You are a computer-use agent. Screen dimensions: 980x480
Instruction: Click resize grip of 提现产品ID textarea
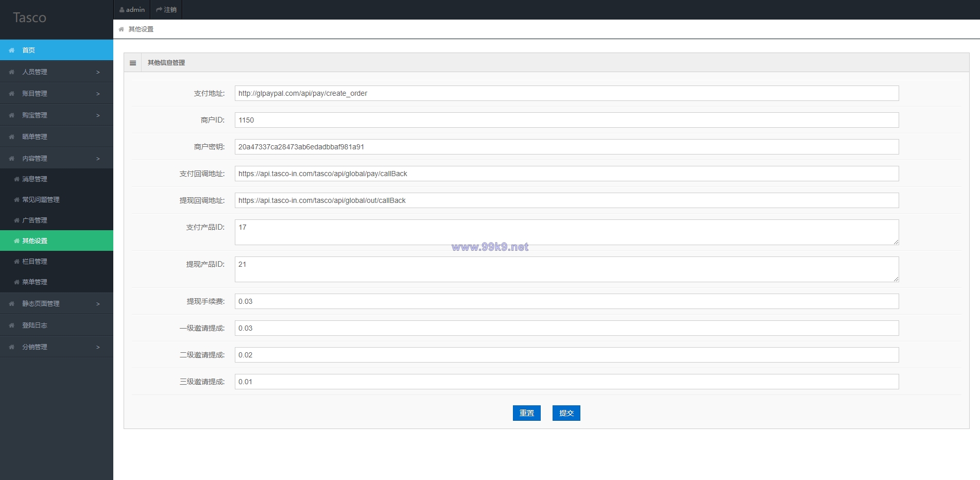coord(896,279)
